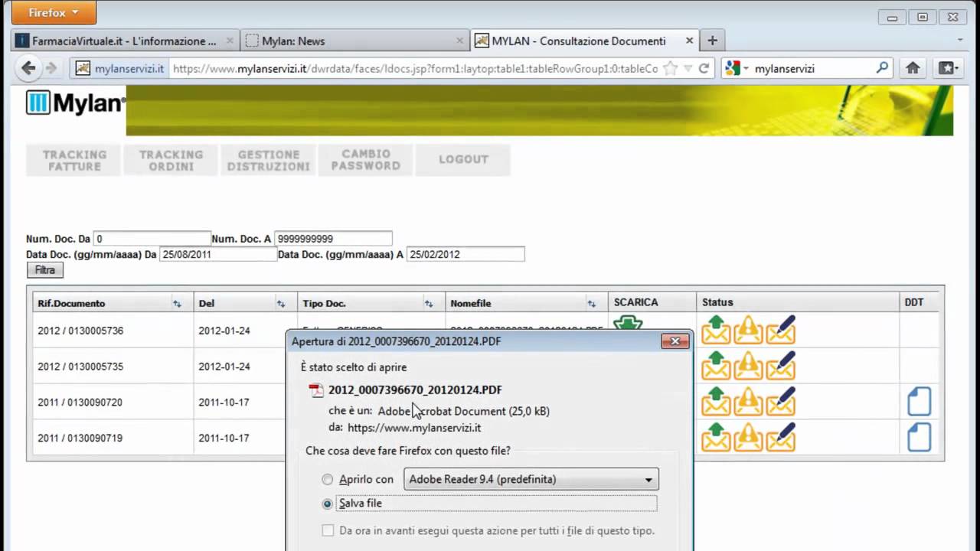
Task: Close the Mylan: News tab
Action: 460,41
